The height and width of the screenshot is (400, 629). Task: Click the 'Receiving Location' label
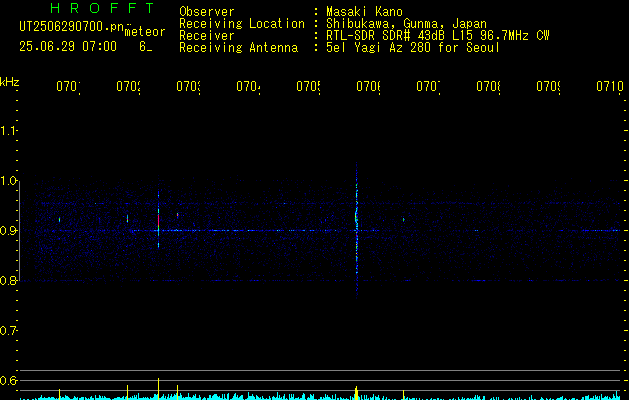pyautogui.click(x=242, y=24)
